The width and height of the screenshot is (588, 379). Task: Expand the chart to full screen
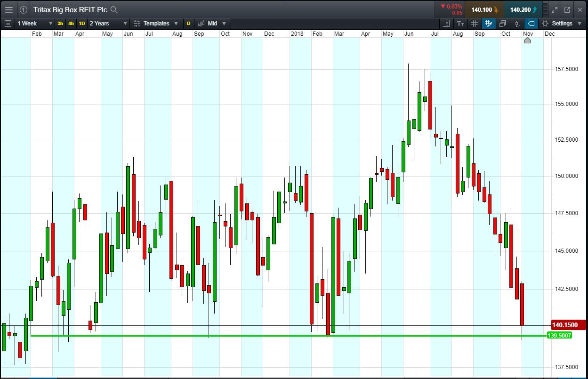[555, 9]
